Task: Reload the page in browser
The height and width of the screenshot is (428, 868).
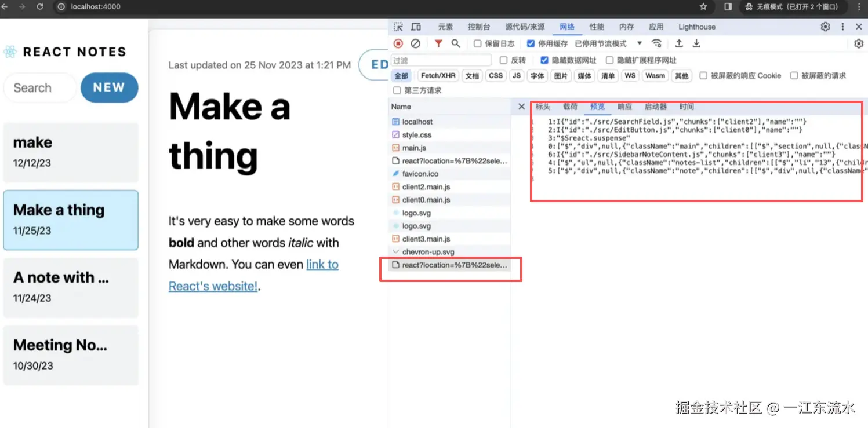Action: [40, 7]
